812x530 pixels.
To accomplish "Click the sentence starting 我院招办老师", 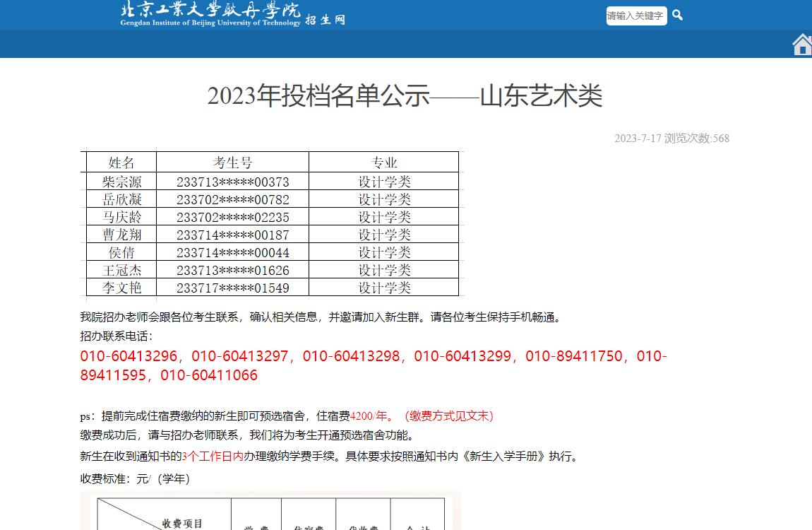I will click(x=322, y=317).
